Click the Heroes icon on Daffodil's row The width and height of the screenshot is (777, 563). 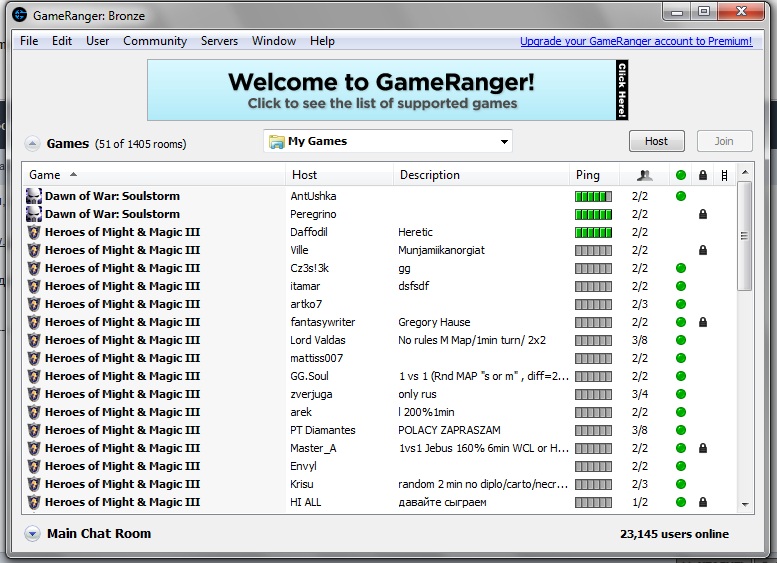click(x=34, y=232)
